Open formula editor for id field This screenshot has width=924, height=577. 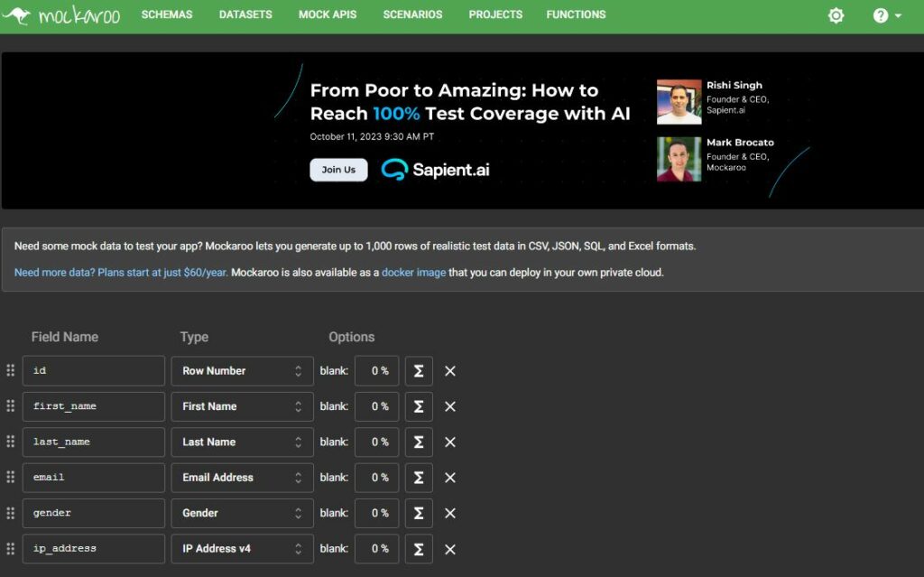(x=419, y=371)
